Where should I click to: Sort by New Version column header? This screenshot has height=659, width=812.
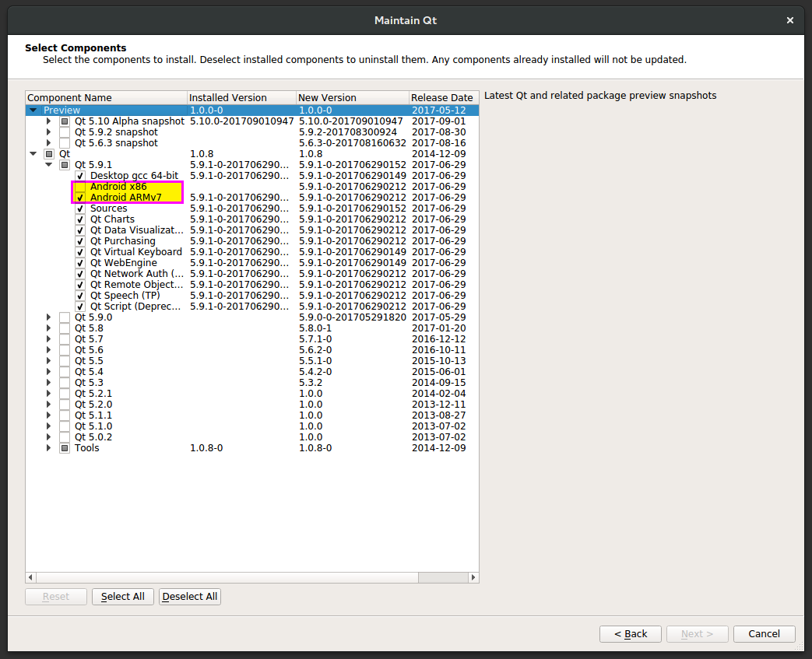[x=352, y=98]
